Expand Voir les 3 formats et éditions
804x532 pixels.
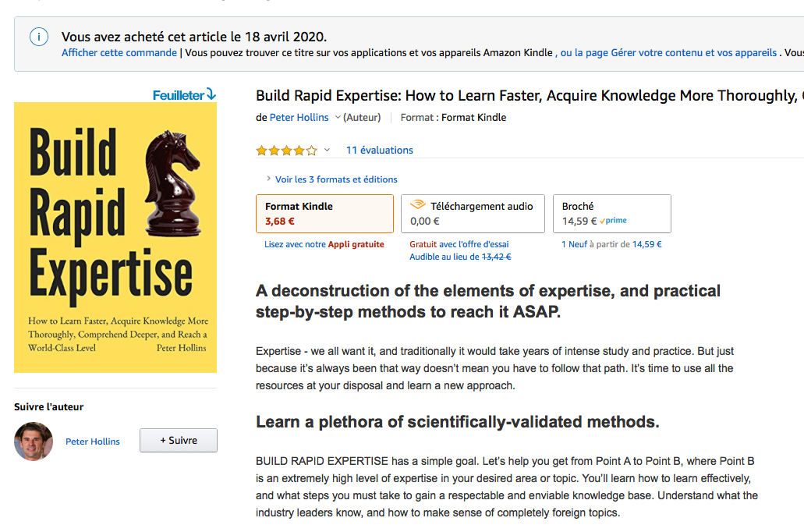336,179
